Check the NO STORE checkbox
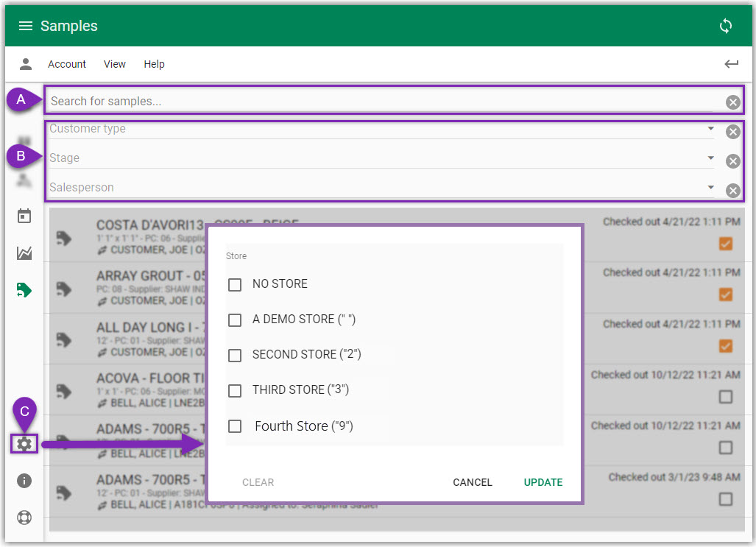 click(235, 284)
